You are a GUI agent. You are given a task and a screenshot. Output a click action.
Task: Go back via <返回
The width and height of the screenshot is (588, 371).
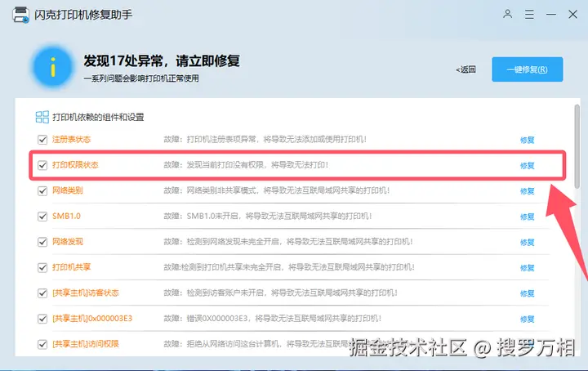[x=465, y=69]
